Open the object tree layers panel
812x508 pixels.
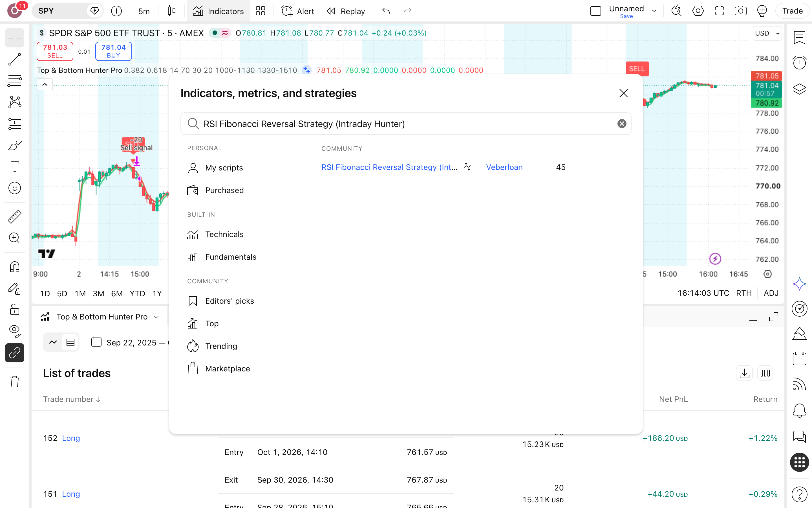click(x=799, y=89)
